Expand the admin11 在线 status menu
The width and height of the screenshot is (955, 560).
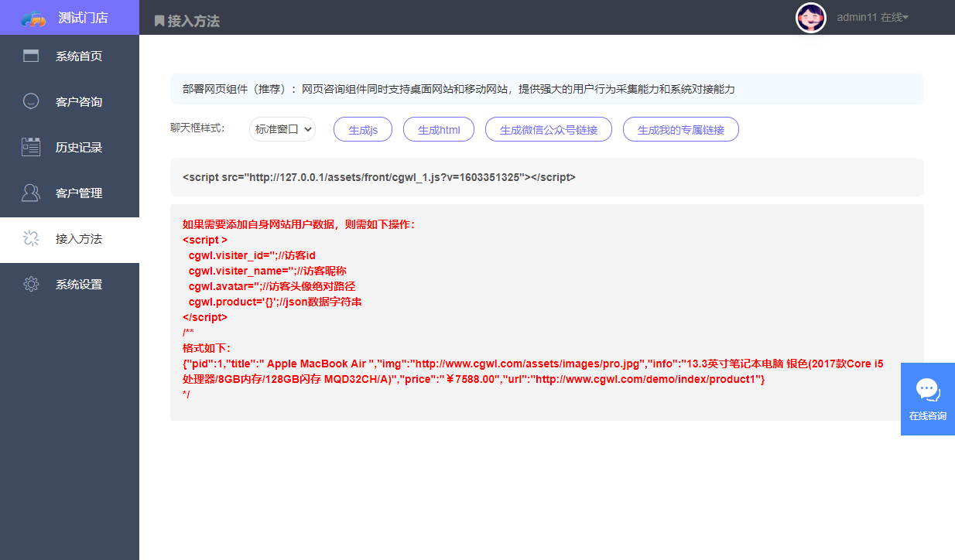pyautogui.click(x=872, y=17)
